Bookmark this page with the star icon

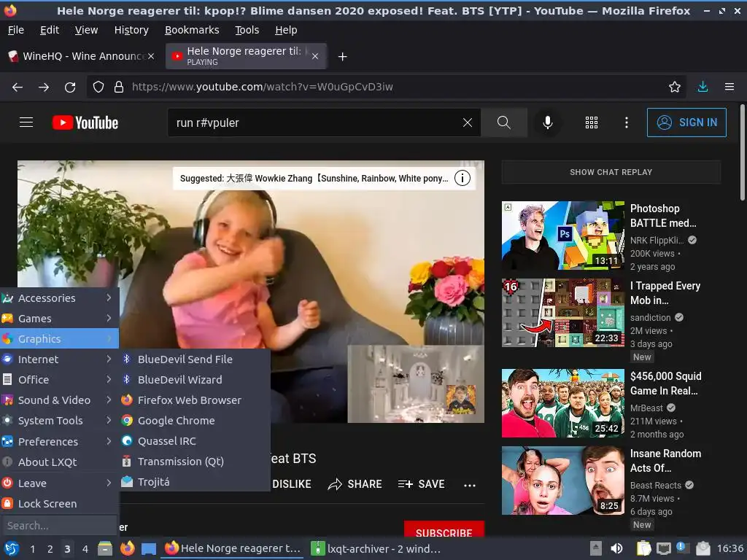(674, 87)
